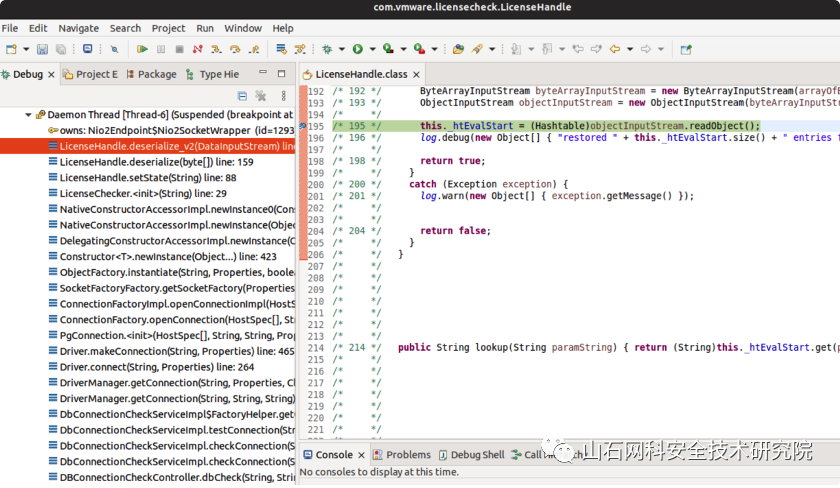This screenshot has height=488, width=840.
Task: Click the Coverage launch icon
Action: click(x=388, y=49)
